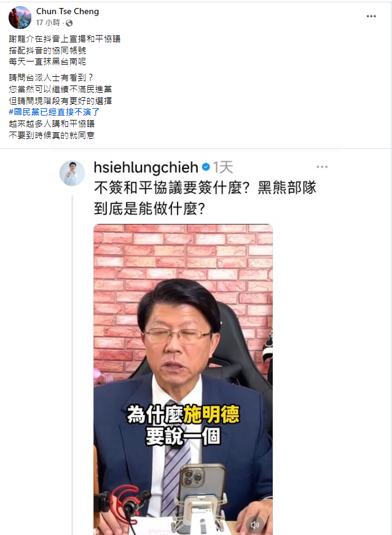Image resolution: width=392 pixels, height=535 pixels.
Task: Expand the embedded post's three-dot menu
Action: [x=322, y=167]
